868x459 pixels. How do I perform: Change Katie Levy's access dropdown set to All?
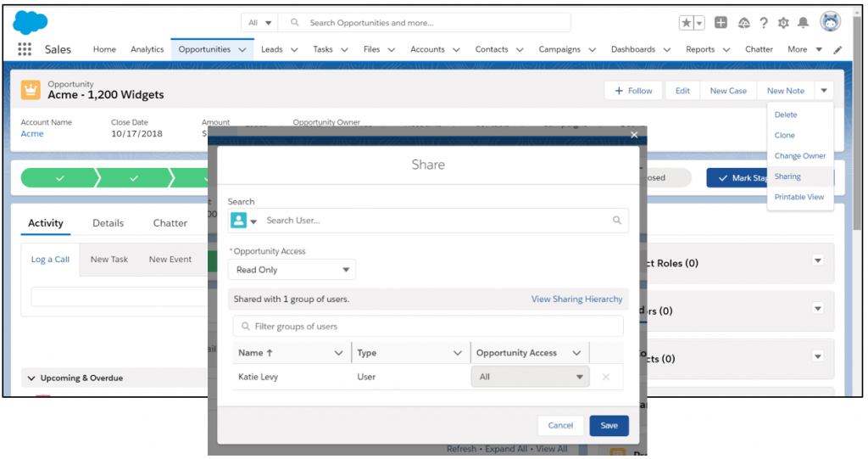[x=530, y=377]
